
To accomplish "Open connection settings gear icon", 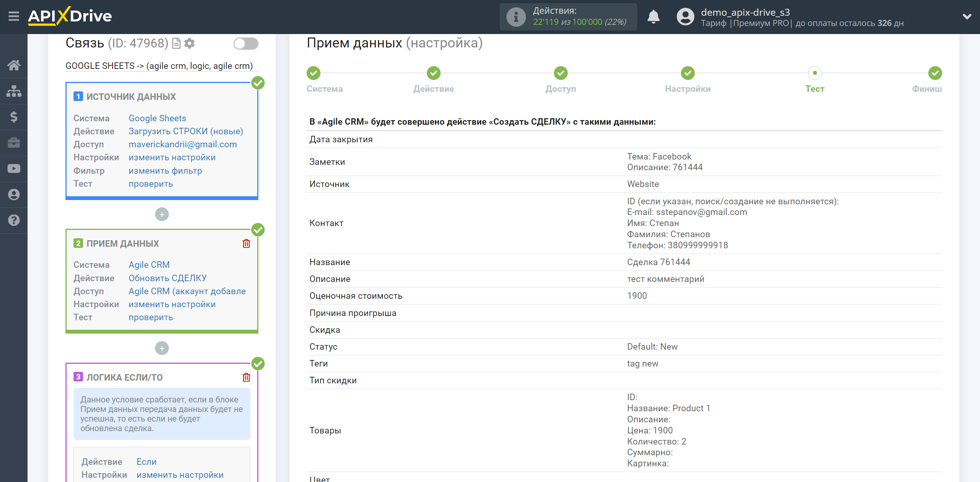I will tap(189, 44).
